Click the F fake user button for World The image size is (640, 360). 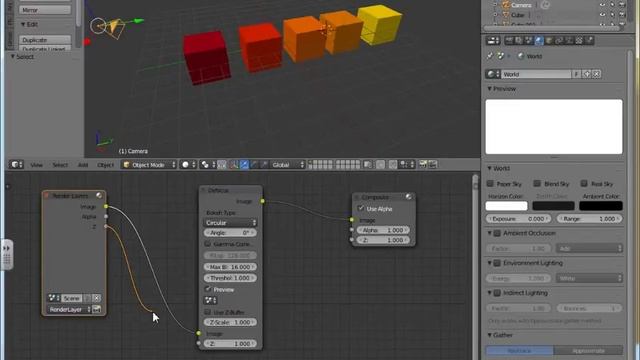tap(576, 74)
